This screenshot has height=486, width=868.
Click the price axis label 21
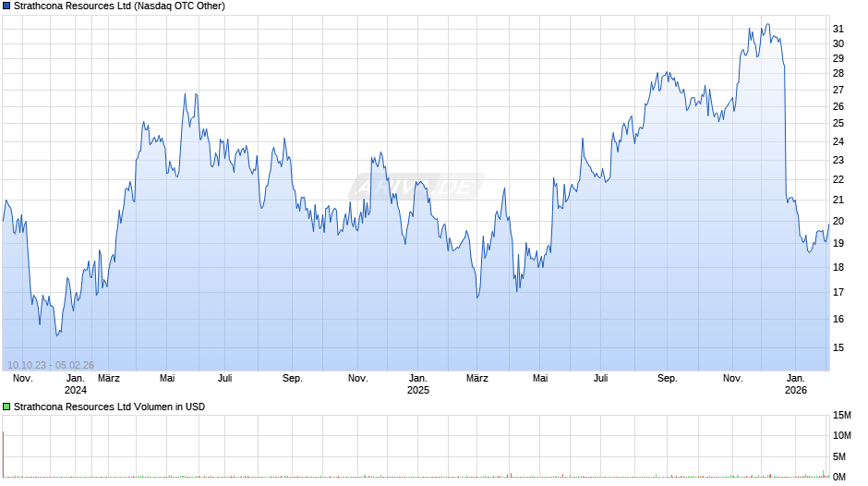[838, 200]
